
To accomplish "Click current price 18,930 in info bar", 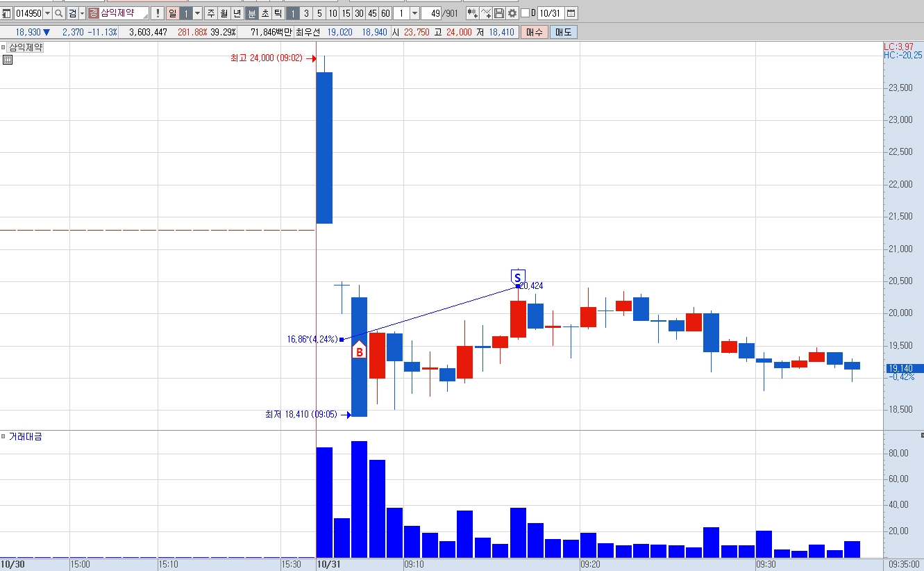I will point(28,32).
